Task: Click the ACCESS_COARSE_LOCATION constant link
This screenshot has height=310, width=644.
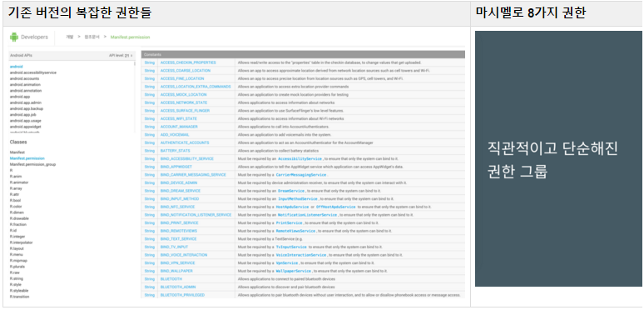Action: 186,71
